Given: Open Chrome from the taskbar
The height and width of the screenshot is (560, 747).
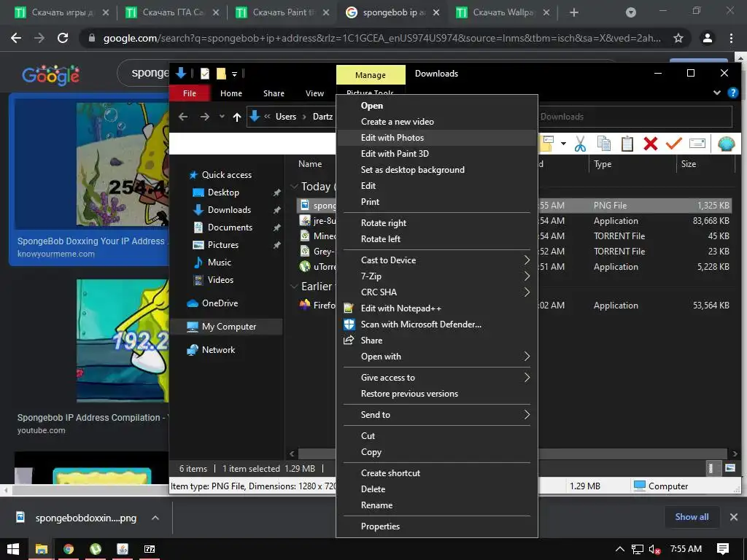Looking at the screenshot, I should (68, 549).
